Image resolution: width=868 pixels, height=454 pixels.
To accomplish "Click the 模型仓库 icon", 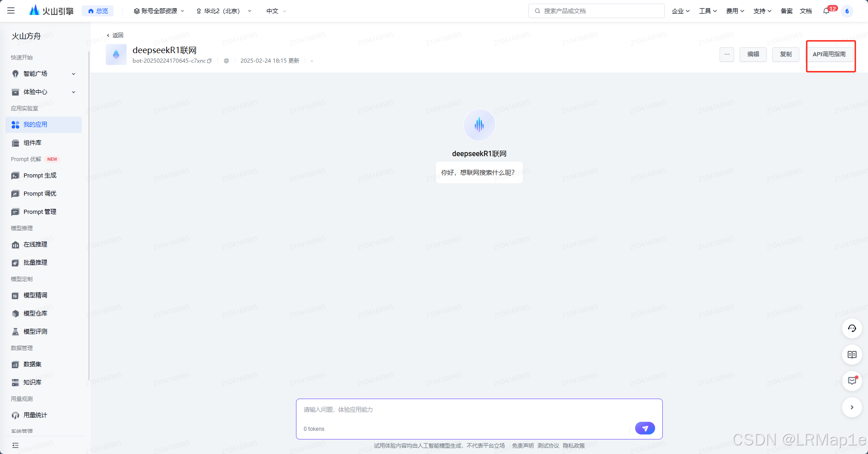I will [15, 313].
